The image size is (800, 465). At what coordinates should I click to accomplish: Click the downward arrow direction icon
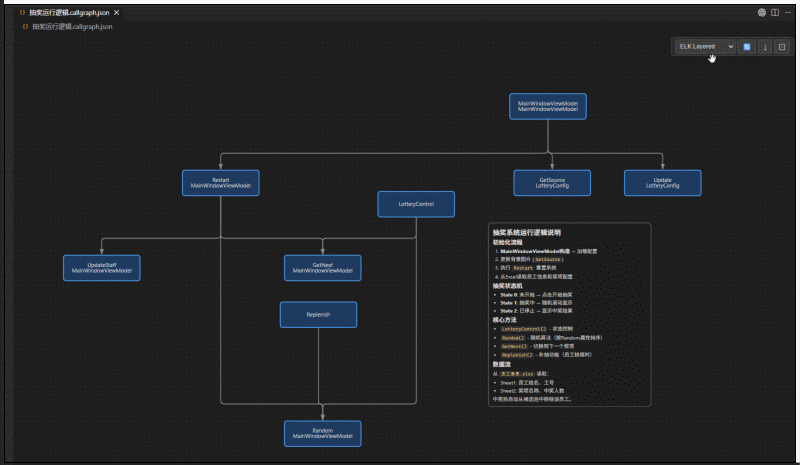coord(765,47)
